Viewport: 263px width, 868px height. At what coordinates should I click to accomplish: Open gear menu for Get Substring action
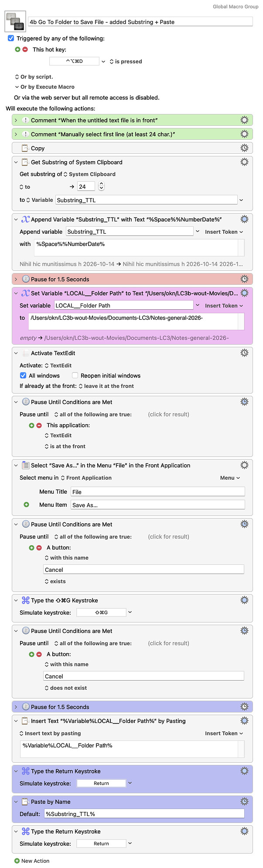click(245, 162)
